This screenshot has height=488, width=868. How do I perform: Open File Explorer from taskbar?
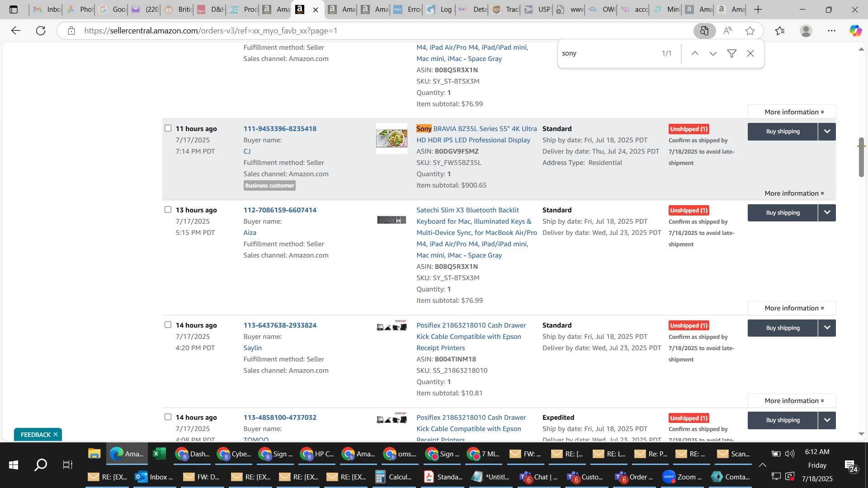coord(94,454)
